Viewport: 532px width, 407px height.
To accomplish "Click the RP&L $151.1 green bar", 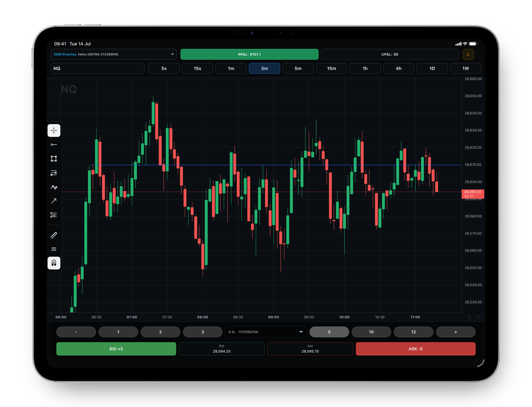I will click(249, 54).
